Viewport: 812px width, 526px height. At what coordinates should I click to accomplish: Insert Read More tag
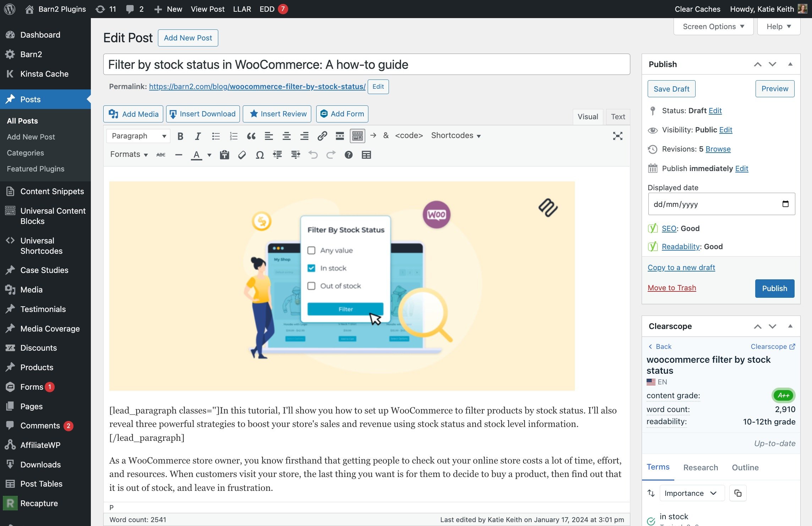pos(340,136)
